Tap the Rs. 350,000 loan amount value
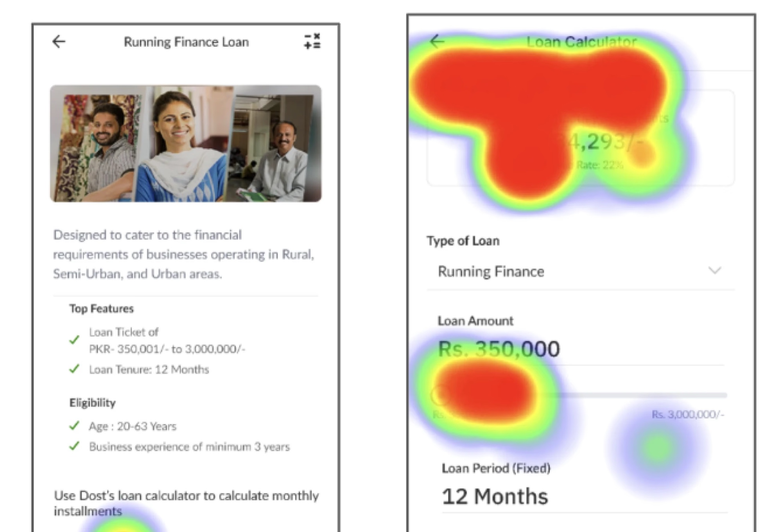The height and width of the screenshot is (532, 782). point(499,349)
